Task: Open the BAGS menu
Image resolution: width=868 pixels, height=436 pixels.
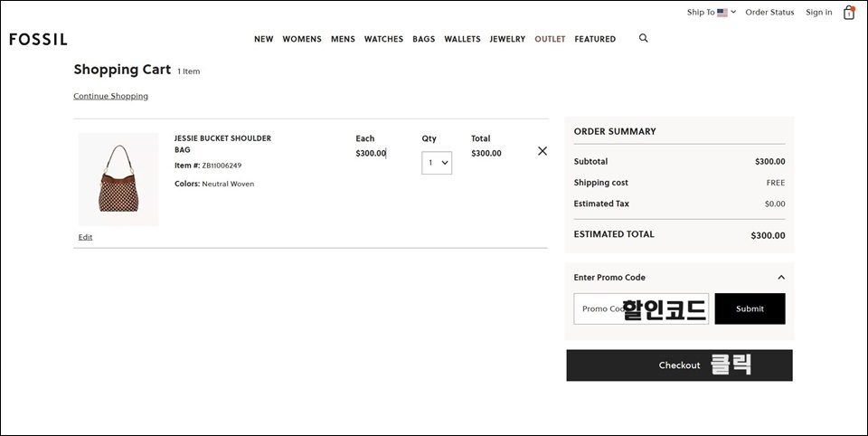Action: pyautogui.click(x=423, y=39)
